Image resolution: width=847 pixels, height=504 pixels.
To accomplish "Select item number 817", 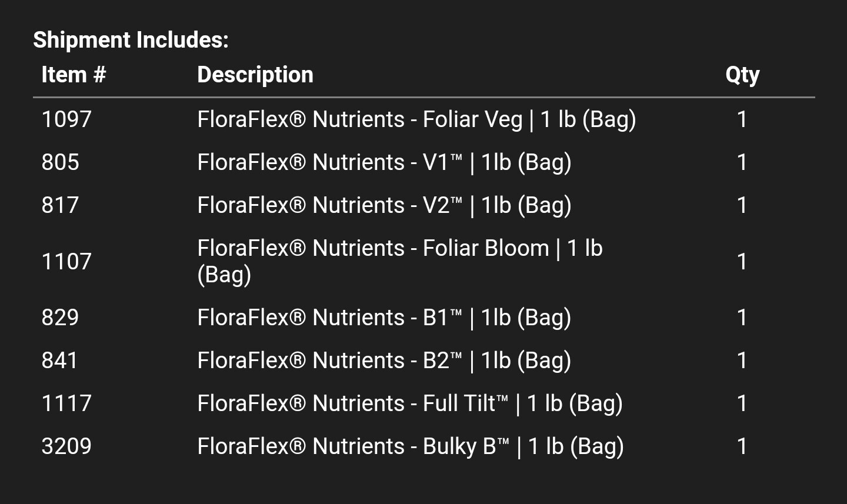I will click(x=60, y=205).
